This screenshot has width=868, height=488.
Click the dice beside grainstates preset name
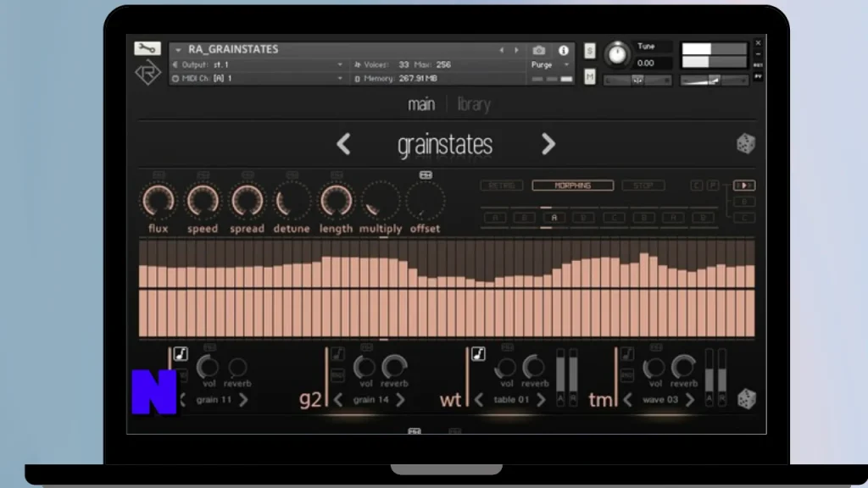coord(746,144)
